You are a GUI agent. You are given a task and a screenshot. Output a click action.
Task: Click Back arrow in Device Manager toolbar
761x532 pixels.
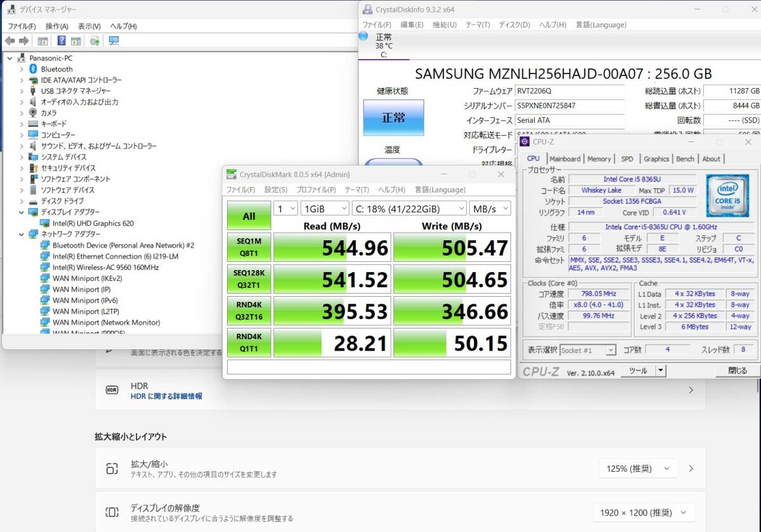(x=10, y=41)
